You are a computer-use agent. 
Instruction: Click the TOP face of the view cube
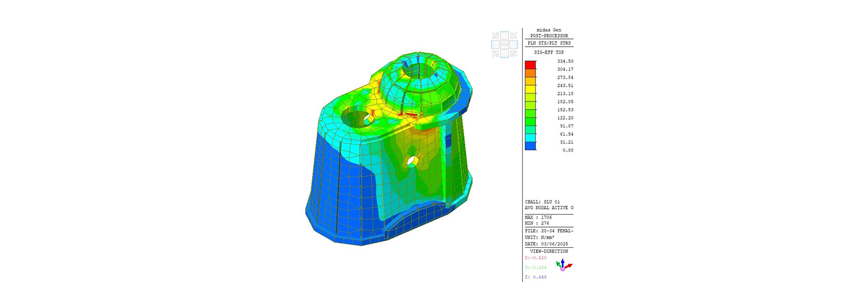pos(504,45)
